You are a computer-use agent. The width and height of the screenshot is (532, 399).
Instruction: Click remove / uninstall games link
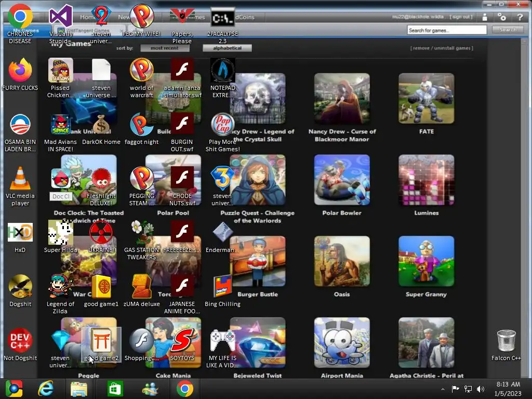[x=442, y=48]
